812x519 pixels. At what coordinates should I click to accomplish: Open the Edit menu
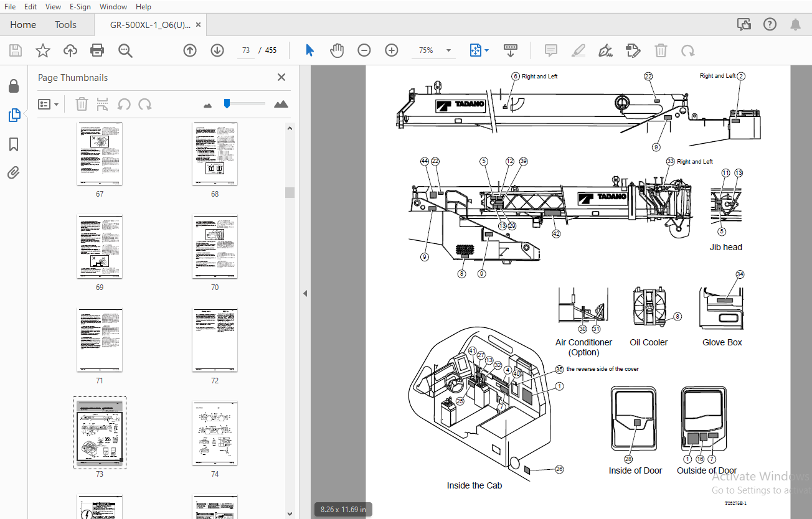pyautogui.click(x=31, y=7)
